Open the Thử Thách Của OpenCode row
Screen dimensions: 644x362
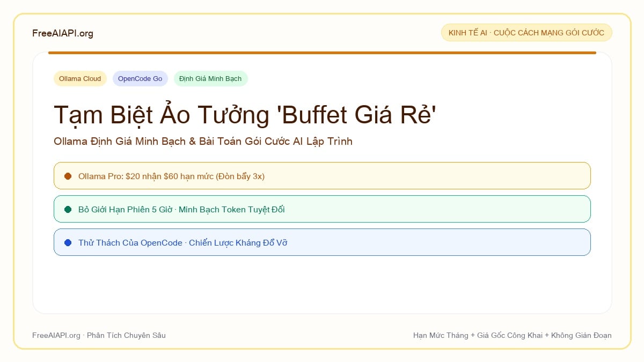322,242
